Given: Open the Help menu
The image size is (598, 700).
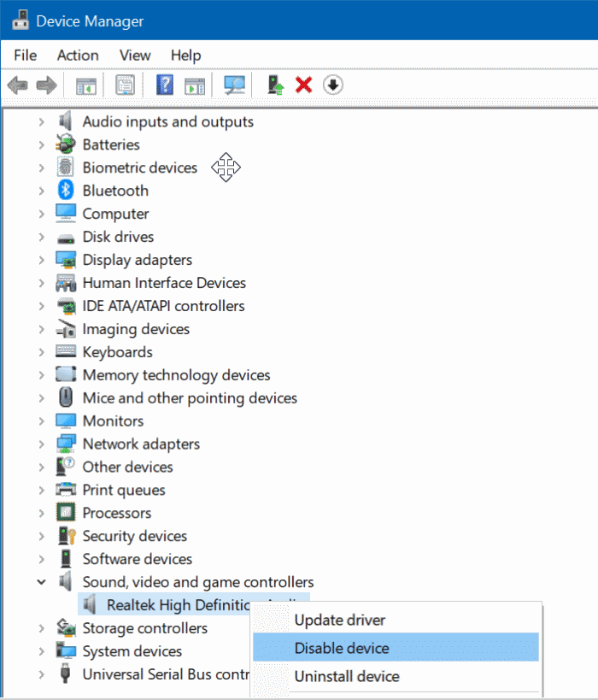Looking at the screenshot, I should (x=185, y=56).
